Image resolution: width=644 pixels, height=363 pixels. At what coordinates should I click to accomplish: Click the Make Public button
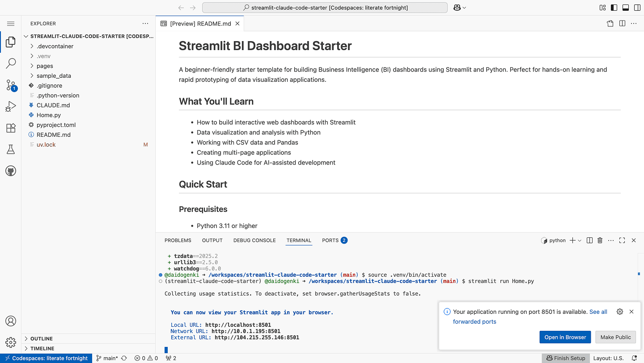[x=615, y=337]
